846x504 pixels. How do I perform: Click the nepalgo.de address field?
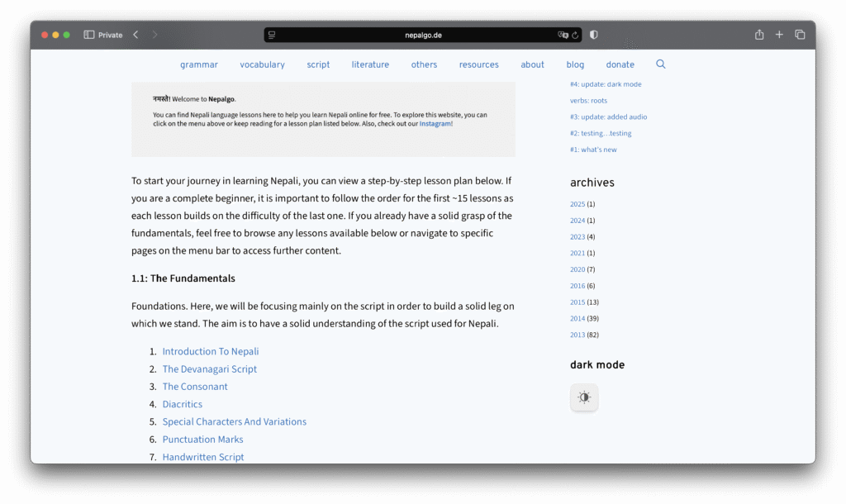(423, 35)
